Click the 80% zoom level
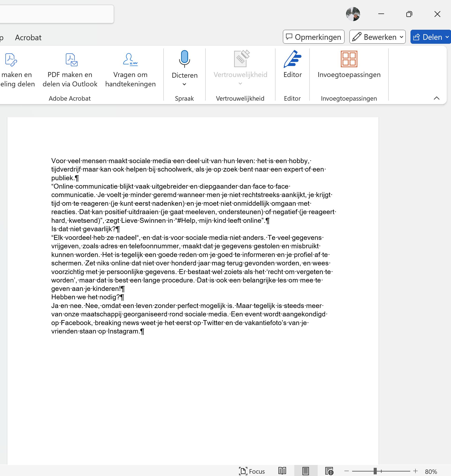This screenshot has height=476, width=451. click(431, 472)
